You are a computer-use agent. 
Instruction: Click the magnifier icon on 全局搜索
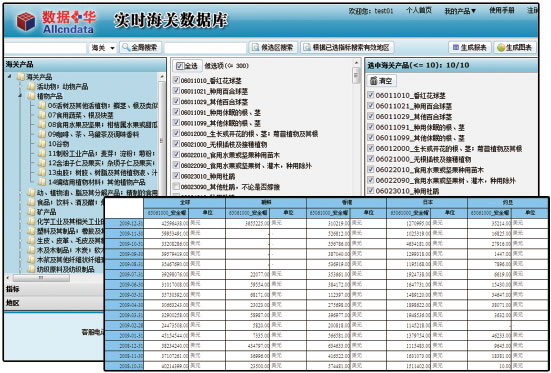tap(126, 48)
